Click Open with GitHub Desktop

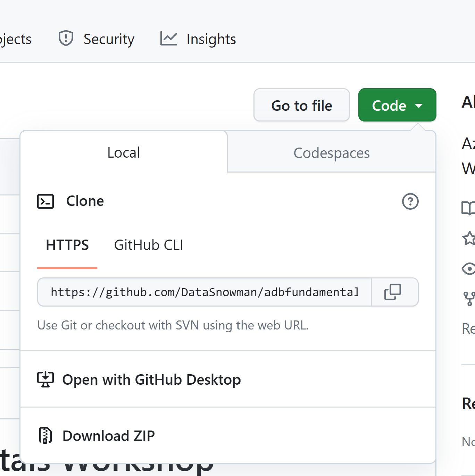click(228, 379)
